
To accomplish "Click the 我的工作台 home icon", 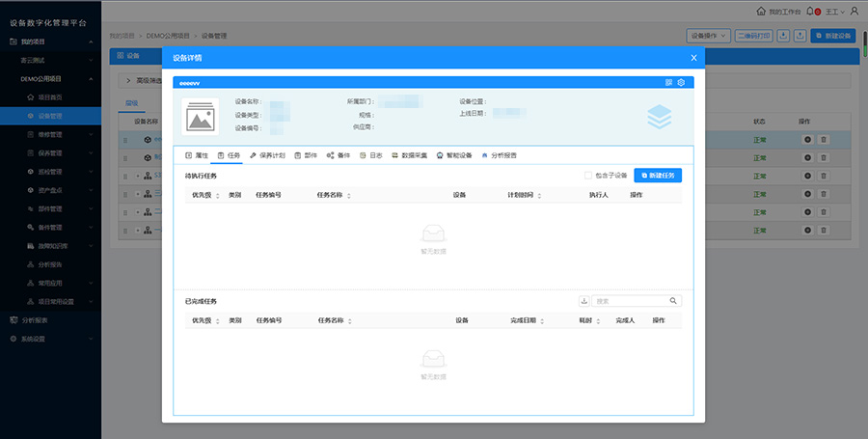I will [x=761, y=11].
